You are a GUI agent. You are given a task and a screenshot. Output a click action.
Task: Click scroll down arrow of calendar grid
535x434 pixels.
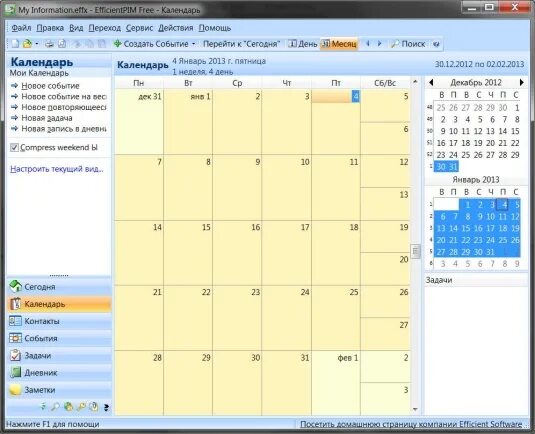415,409
